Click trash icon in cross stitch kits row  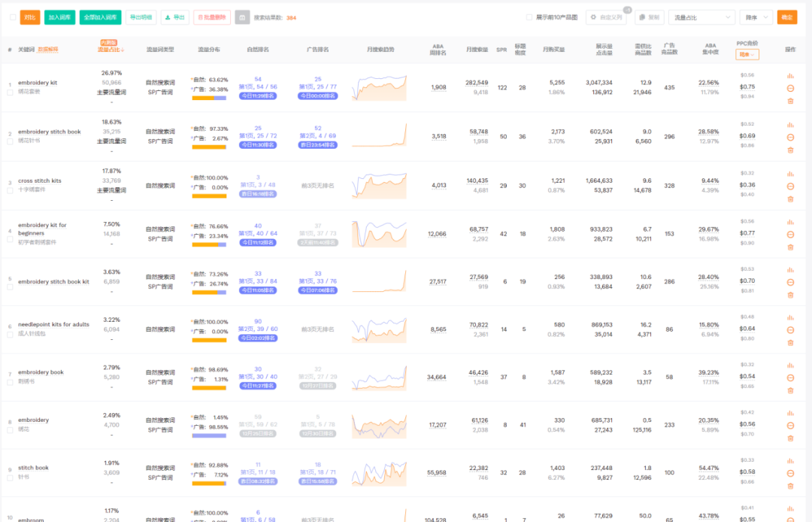tap(790, 199)
